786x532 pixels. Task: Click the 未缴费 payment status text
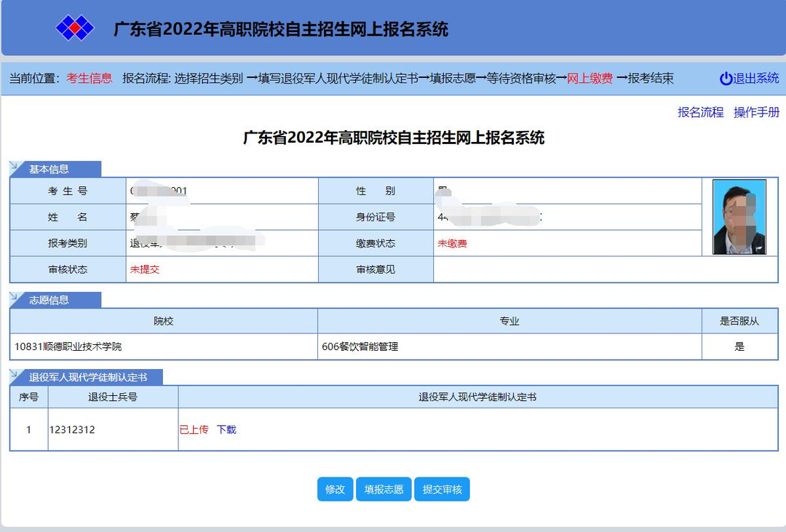point(452,244)
